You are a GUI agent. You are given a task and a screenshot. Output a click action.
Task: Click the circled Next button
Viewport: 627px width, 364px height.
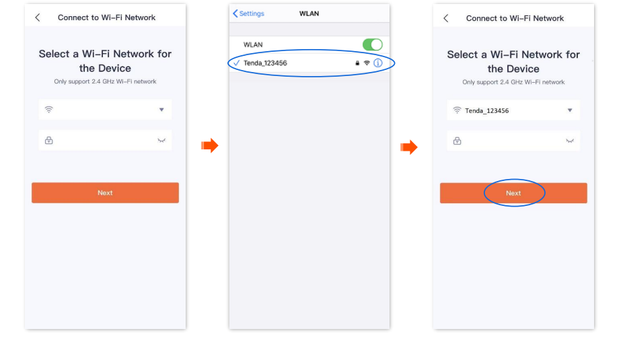click(513, 193)
